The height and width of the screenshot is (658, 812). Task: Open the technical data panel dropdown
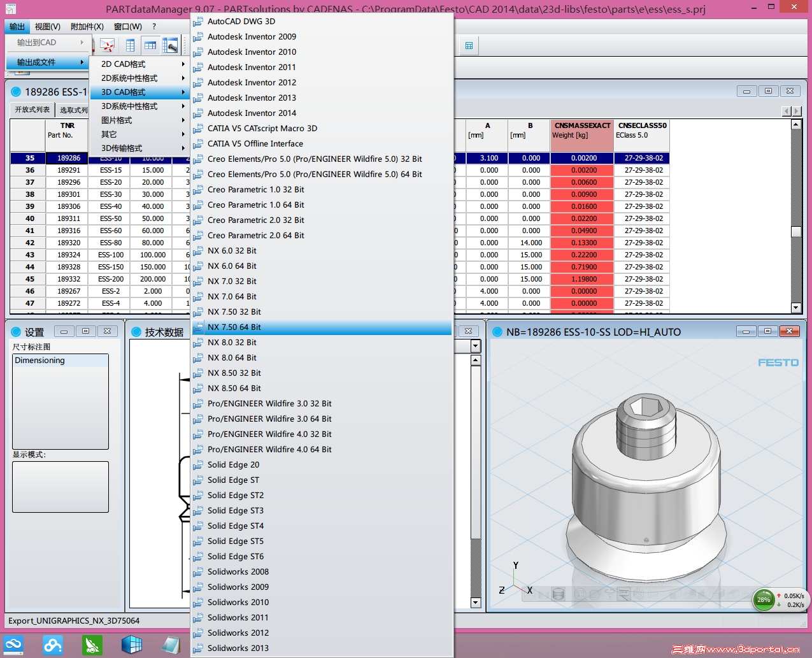[x=475, y=346]
